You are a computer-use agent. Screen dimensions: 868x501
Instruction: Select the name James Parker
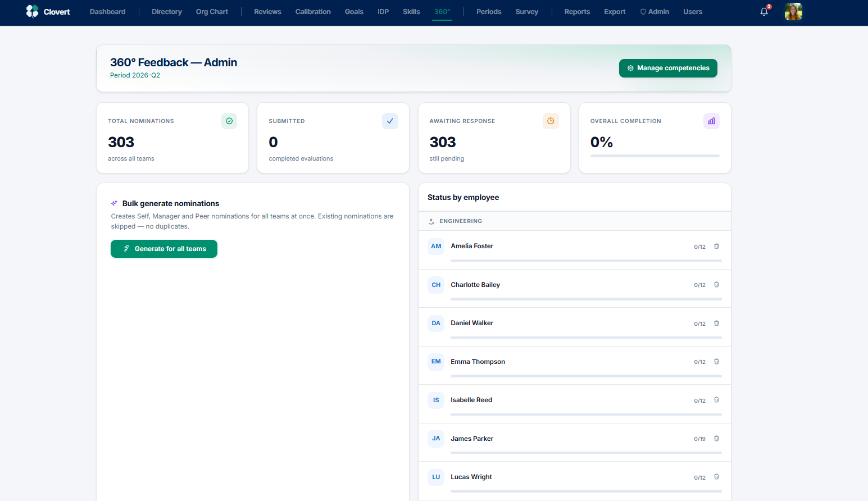[x=472, y=439]
